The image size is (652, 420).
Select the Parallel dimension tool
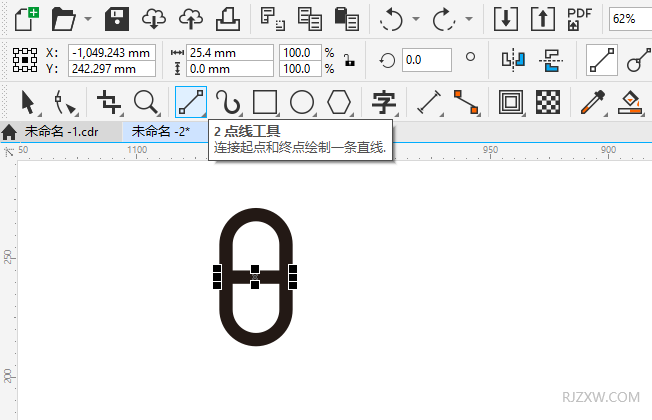(x=429, y=102)
